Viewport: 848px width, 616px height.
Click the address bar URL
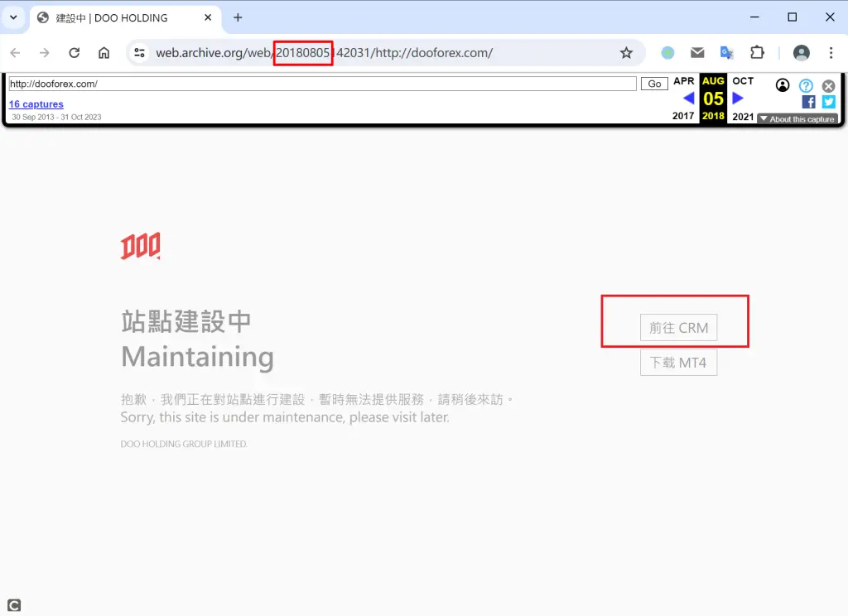(x=325, y=52)
